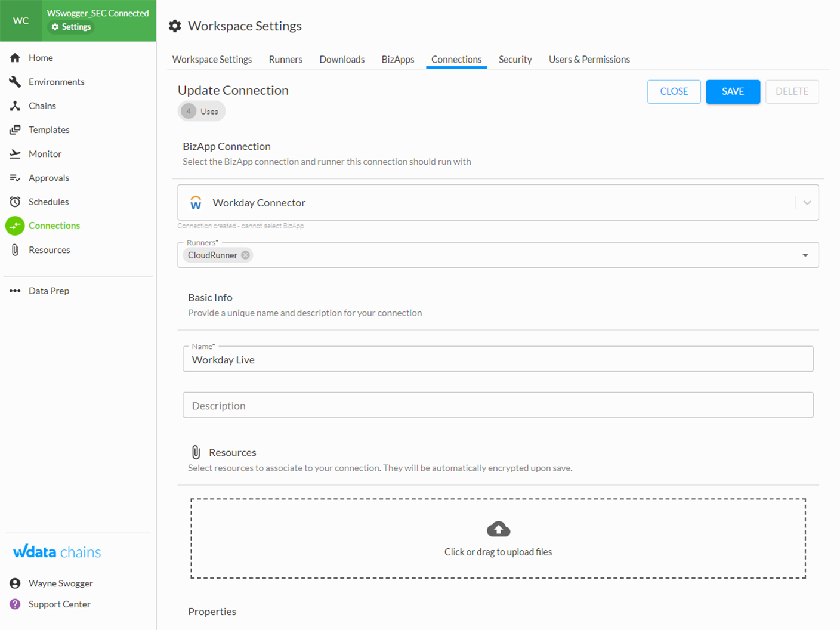Switch to the Security tab

[515, 59]
